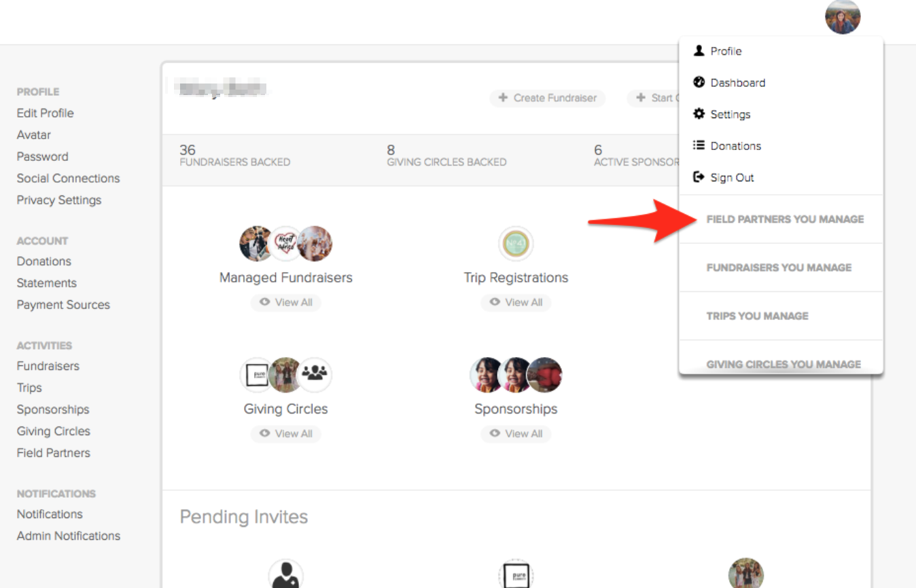
Task: Expand Fundraisers You Manage section
Action: click(x=779, y=268)
